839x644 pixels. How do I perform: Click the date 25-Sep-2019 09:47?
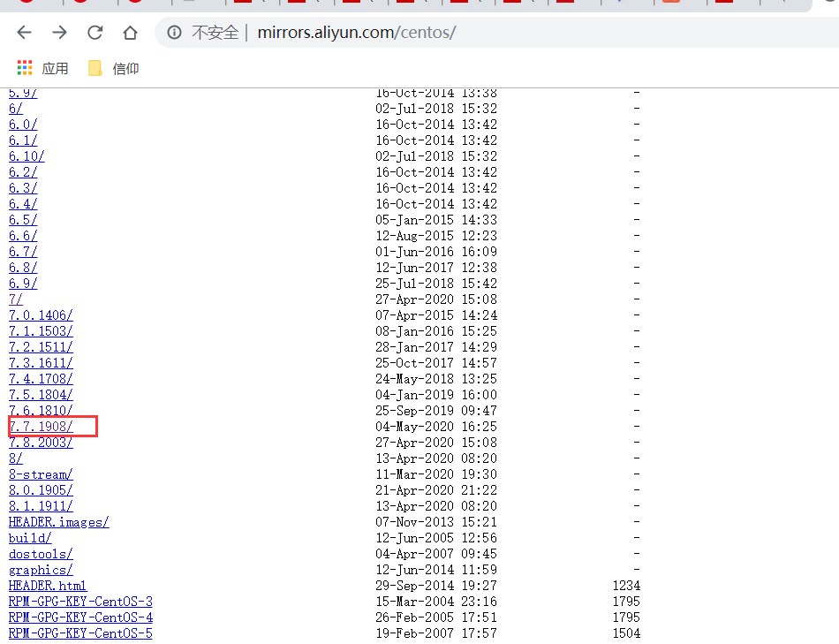pyautogui.click(x=436, y=411)
